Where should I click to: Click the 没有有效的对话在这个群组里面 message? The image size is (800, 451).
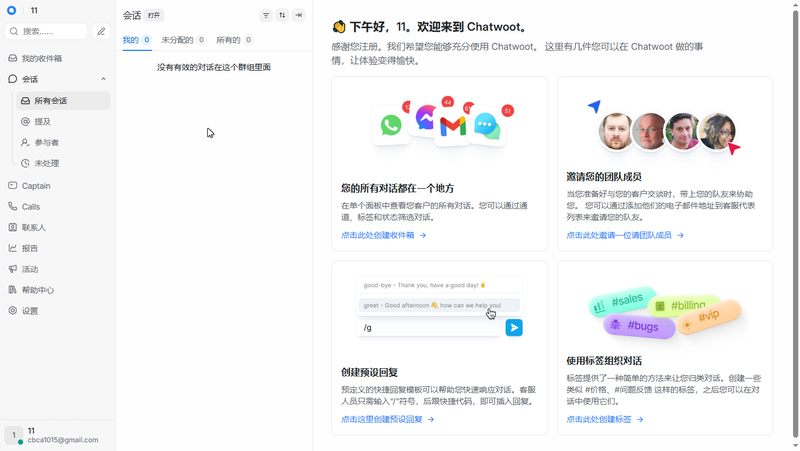[x=214, y=67]
